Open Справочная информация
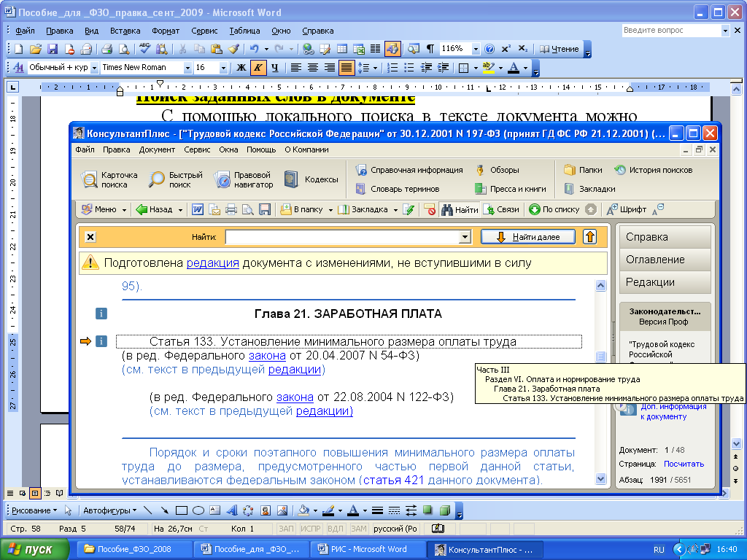747x560 pixels. click(x=409, y=170)
